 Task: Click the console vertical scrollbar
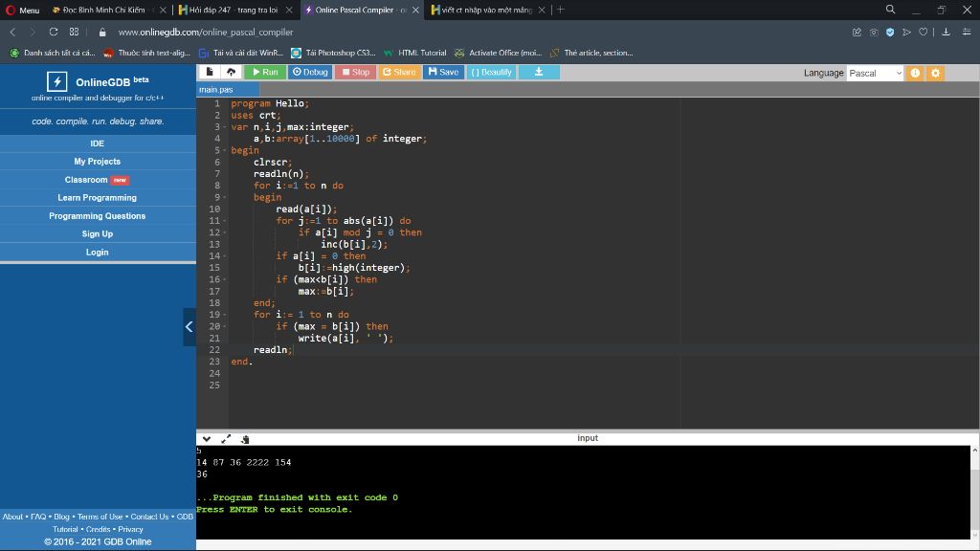pyautogui.click(x=974, y=493)
